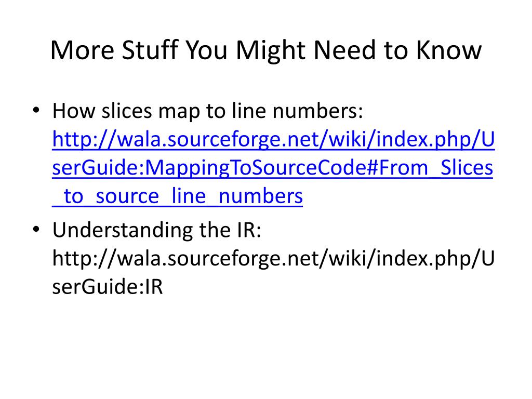Screen dimensions: 532x399
Task: Click the word More in the title
Action: [83, 50]
